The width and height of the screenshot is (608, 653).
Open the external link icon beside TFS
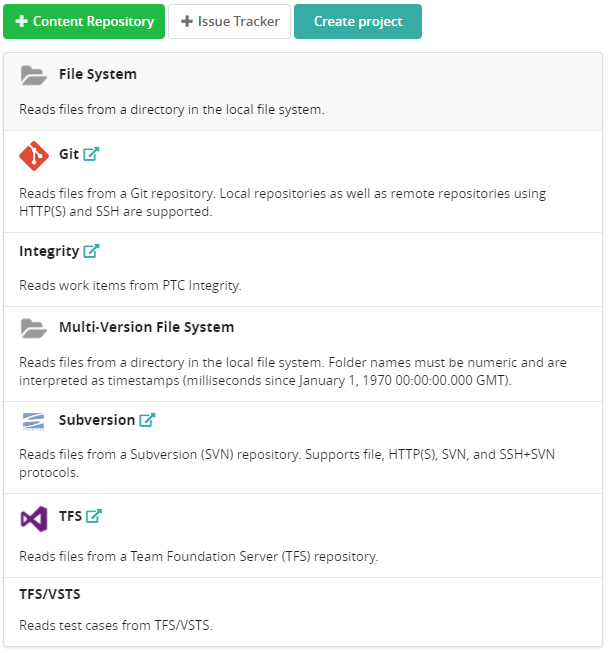94,516
